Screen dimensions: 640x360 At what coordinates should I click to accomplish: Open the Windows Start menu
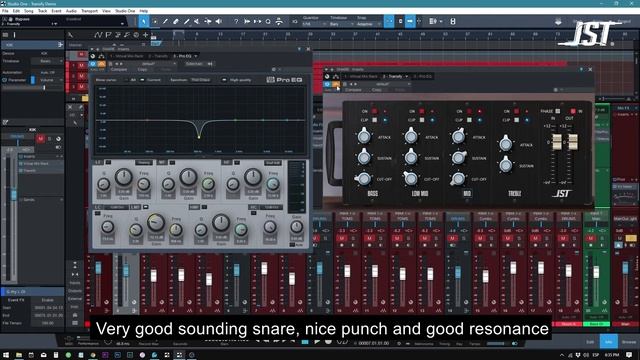[6, 355]
